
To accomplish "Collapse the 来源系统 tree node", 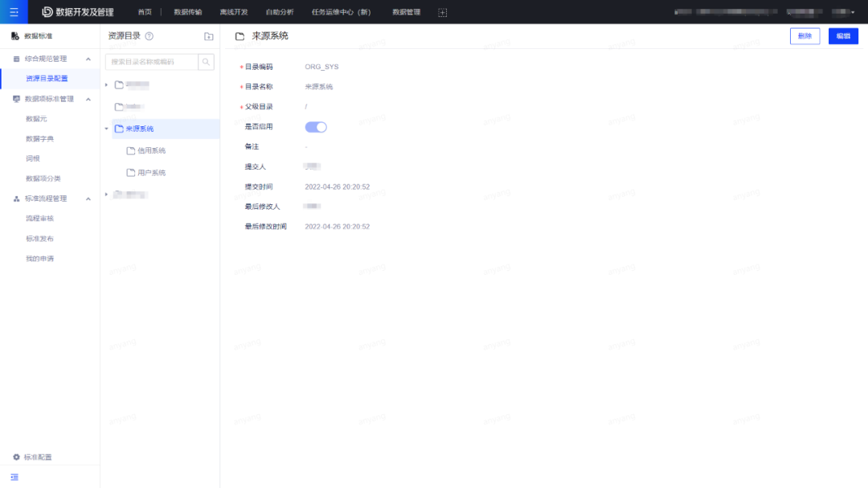I will [x=107, y=128].
